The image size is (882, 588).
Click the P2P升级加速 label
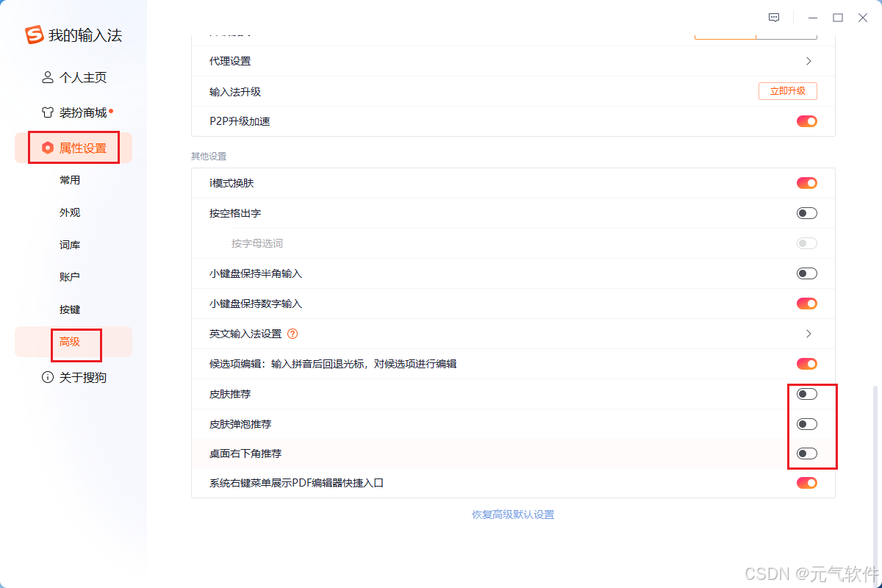point(240,121)
